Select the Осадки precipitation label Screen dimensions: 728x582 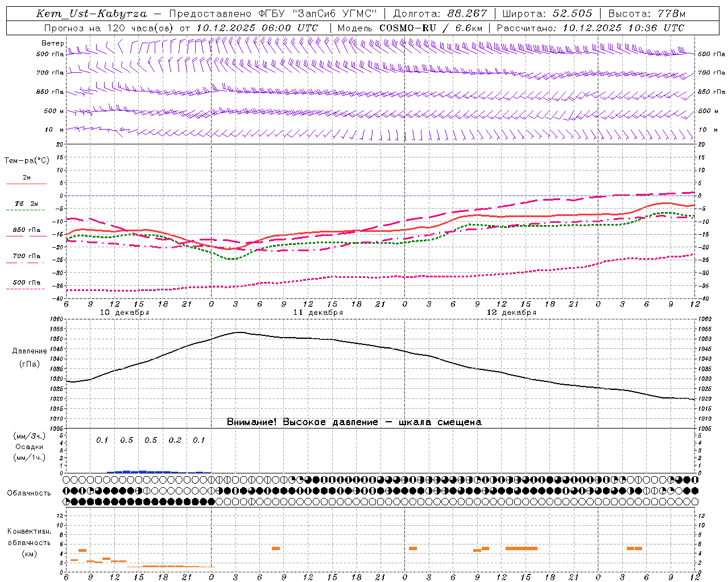[x=30, y=447]
